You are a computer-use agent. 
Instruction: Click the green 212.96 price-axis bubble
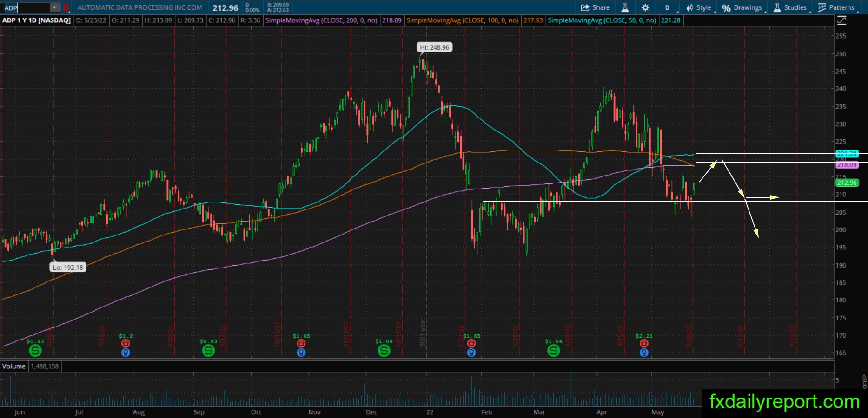point(847,183)
